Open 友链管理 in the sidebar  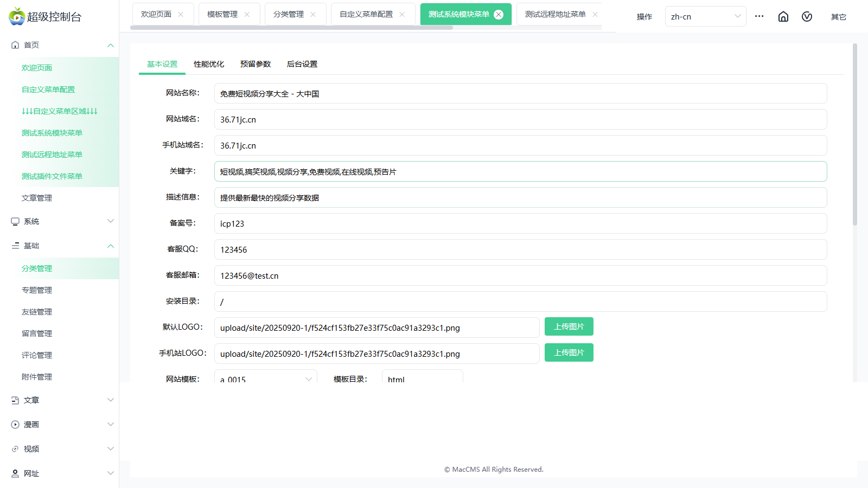(37, 312)
